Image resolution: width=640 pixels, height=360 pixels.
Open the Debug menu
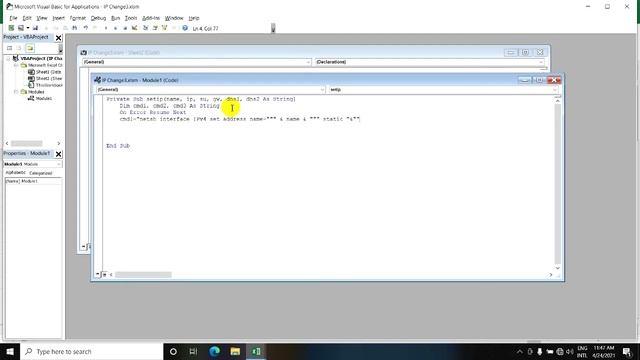(x=98, y=18)
